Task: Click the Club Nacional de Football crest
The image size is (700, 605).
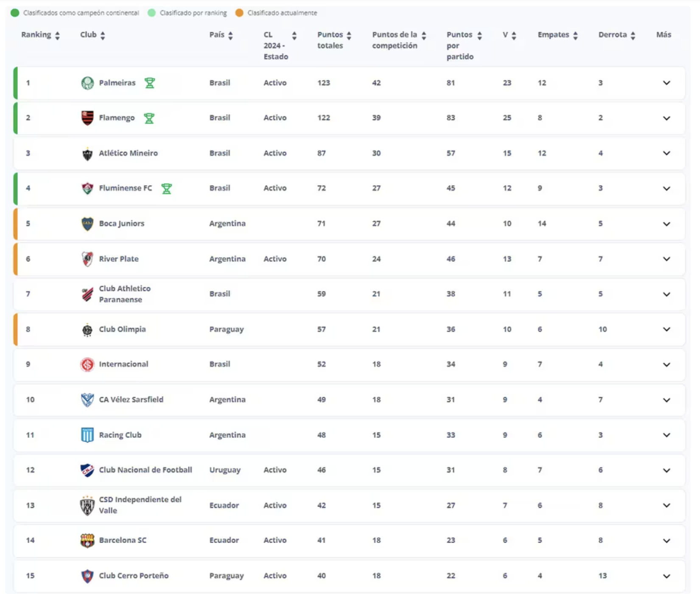Action: [87, 470]
